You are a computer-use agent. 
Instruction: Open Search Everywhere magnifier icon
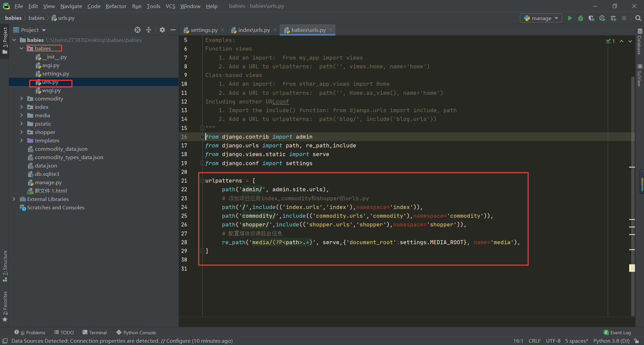pos(638,18)
